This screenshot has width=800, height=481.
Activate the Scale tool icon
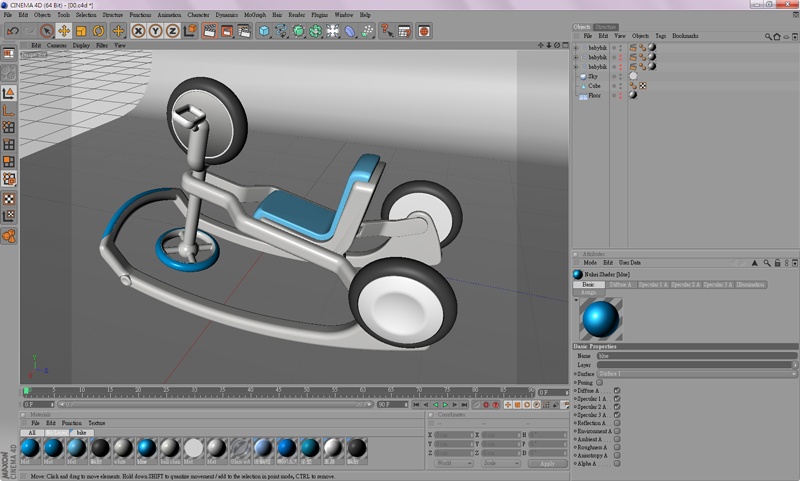(81, 31)
